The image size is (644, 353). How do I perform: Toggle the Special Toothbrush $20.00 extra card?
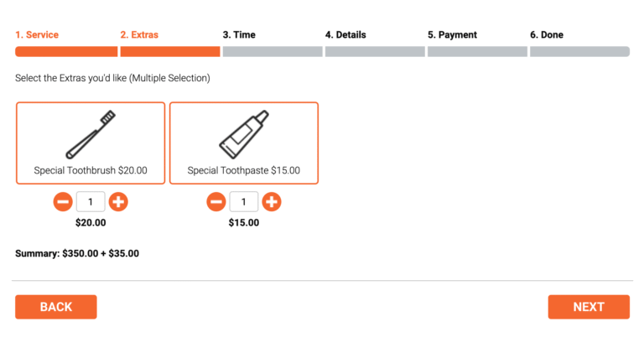coord(91,170)
